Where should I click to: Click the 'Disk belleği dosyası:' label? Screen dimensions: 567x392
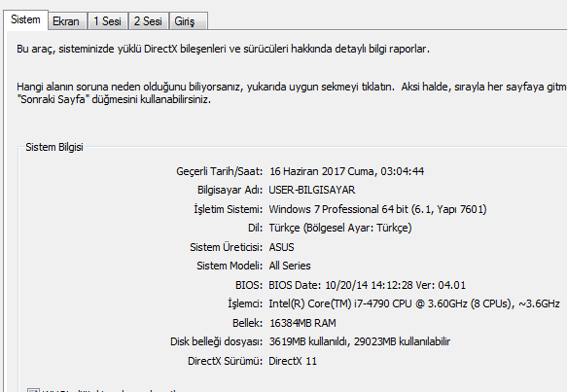tap(217, 341)
